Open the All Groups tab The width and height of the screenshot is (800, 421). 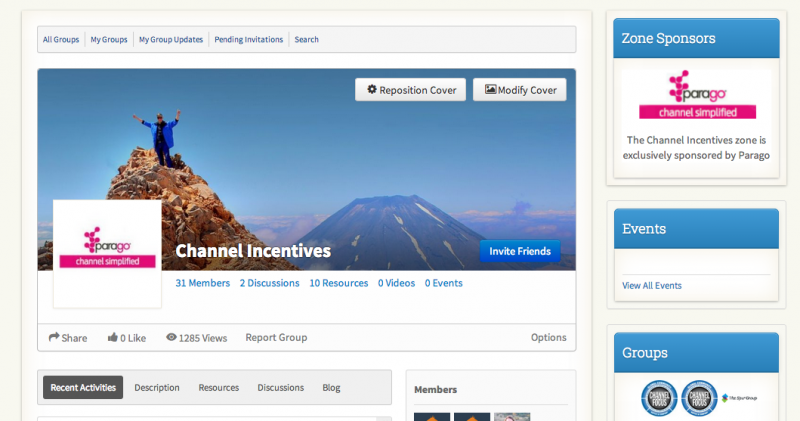61,39
